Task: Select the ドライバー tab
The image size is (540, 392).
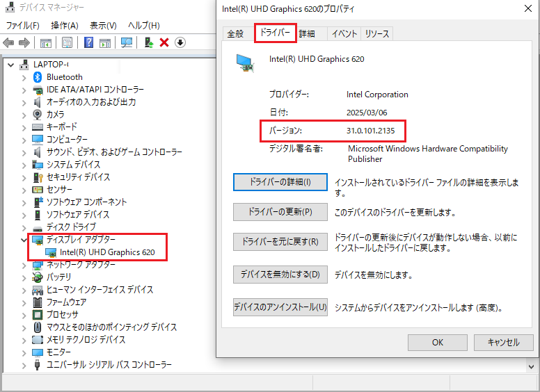Action: (x=275, y=33)
